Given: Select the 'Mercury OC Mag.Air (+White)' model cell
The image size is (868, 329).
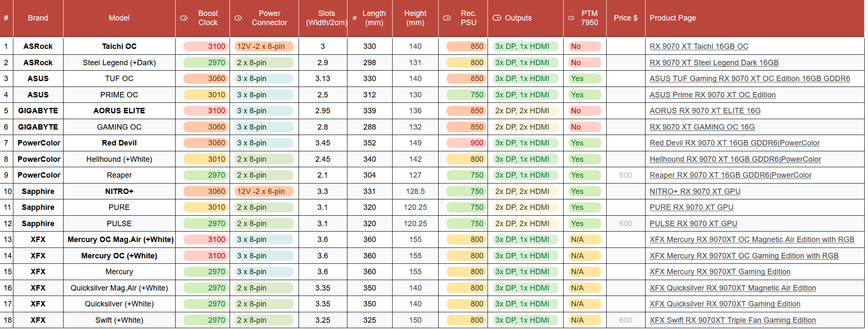Looking at the screenshot, I should point(119,240).
